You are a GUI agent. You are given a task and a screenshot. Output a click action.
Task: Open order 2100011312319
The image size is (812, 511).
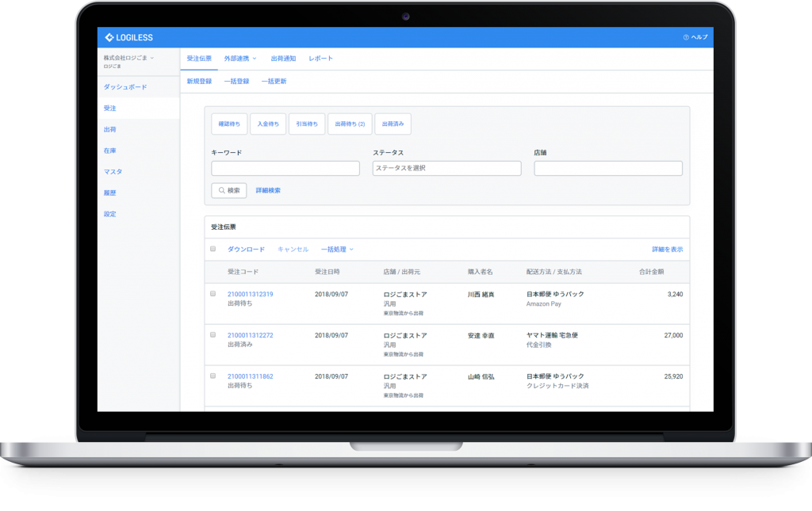click(x=250, y=294)
